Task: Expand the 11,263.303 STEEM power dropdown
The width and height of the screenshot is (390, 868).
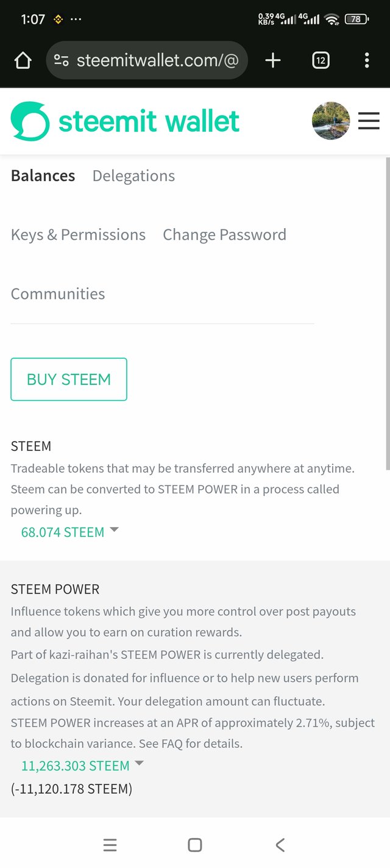Action: pos(82,766)
